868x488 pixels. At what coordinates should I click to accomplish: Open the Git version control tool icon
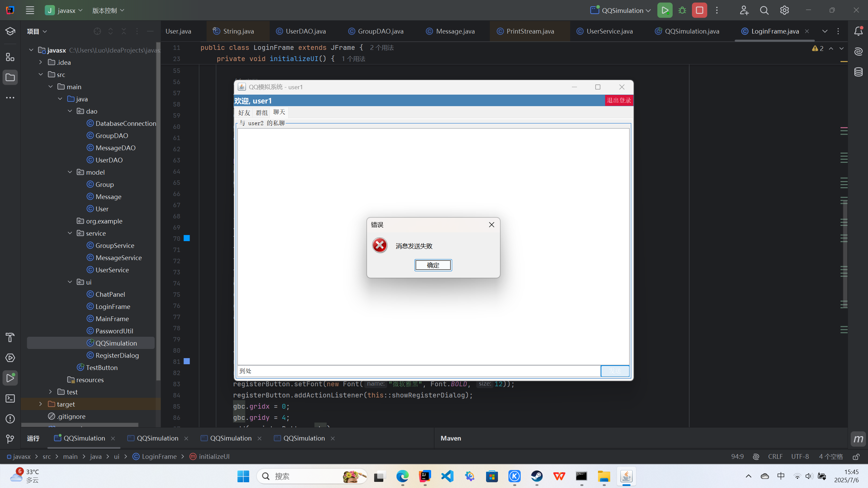pyautogui.click(x=10, y=439)
